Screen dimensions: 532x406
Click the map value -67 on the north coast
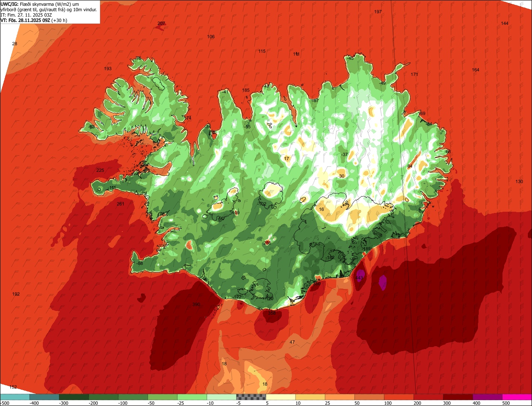315,100
